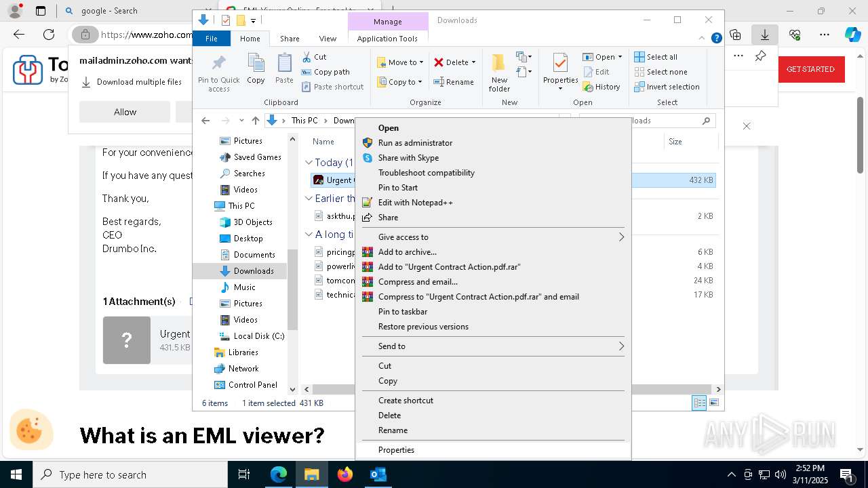Screen dimensions: 868x488
Task: Click Explorer help question mark icon
Action: [x=716, y=39]
